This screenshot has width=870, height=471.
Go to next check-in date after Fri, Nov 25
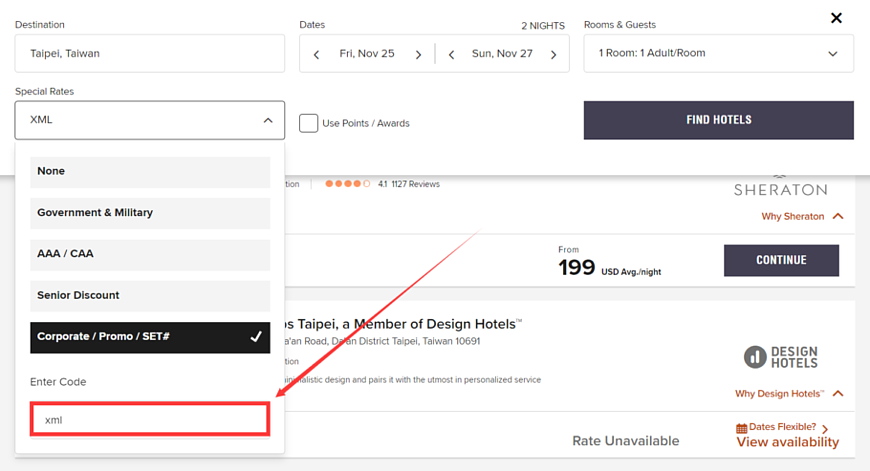click(418, 54)
